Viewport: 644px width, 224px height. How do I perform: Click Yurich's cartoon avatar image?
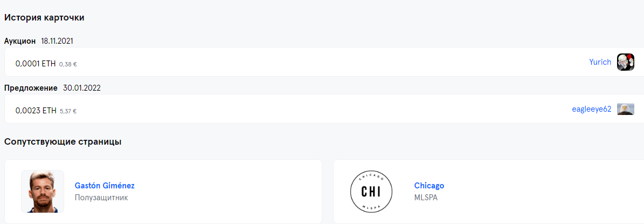point(625,62)
